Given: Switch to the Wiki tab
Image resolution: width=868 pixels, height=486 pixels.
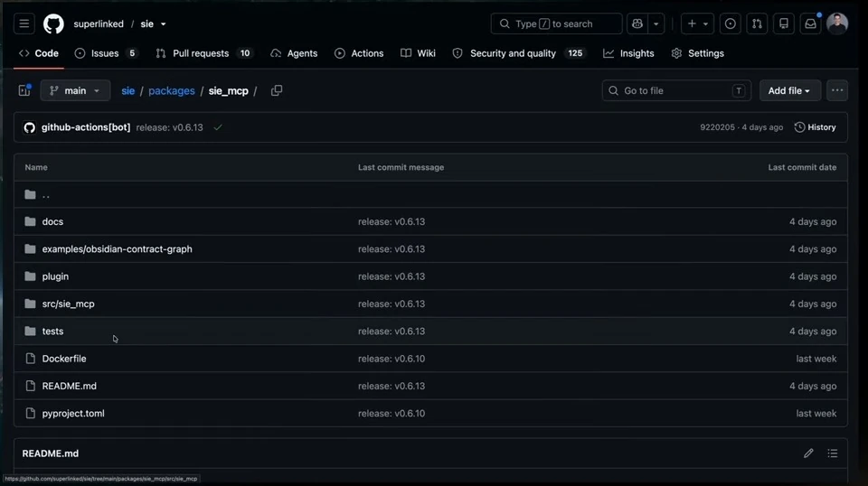Looking at the screenshot, I should tap(418, 53).
